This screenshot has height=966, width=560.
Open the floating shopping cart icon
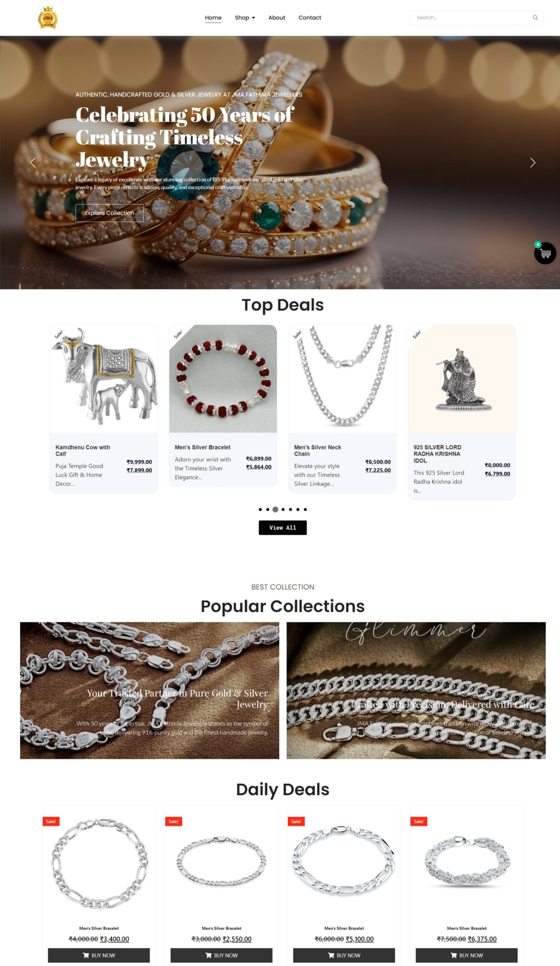[x=545, y=253]
